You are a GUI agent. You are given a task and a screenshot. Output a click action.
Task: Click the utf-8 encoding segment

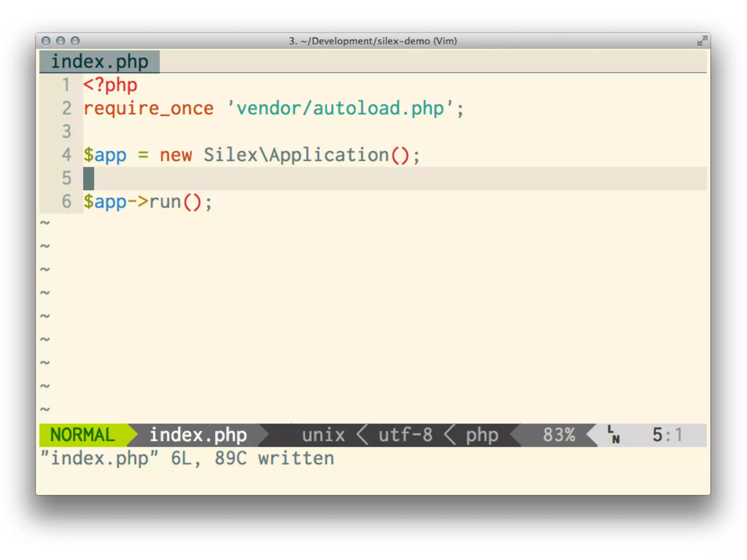405,435
